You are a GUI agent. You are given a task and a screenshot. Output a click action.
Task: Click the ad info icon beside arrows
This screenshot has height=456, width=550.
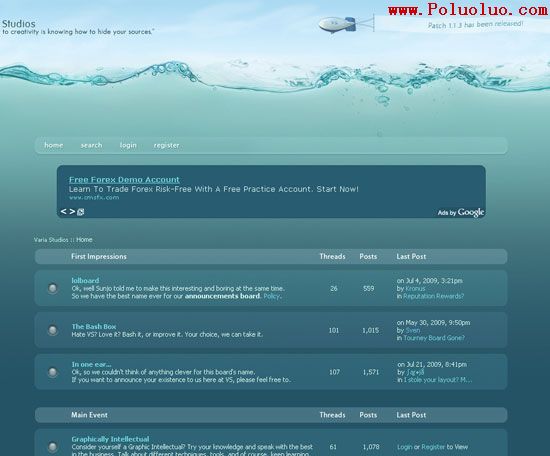[81, 212]
